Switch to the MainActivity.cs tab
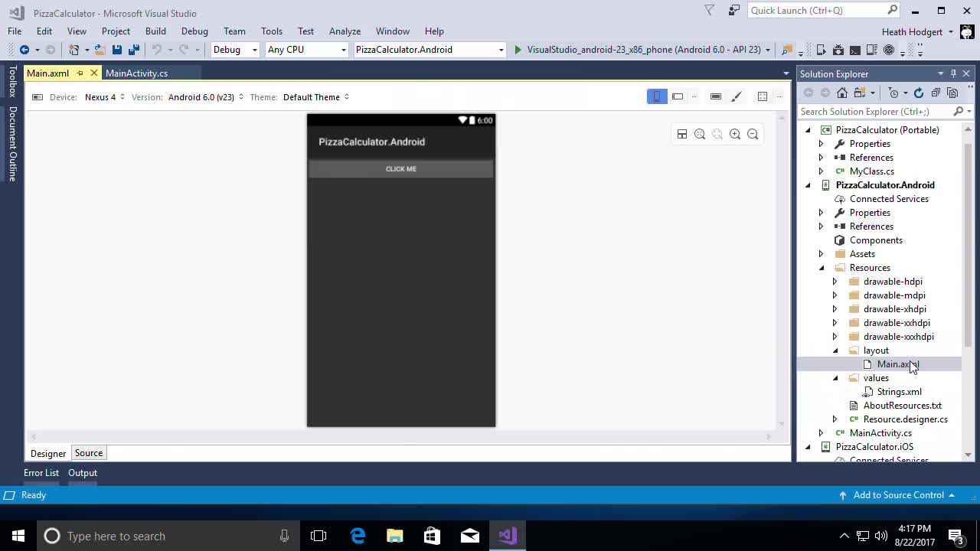 tap(137, 73)
